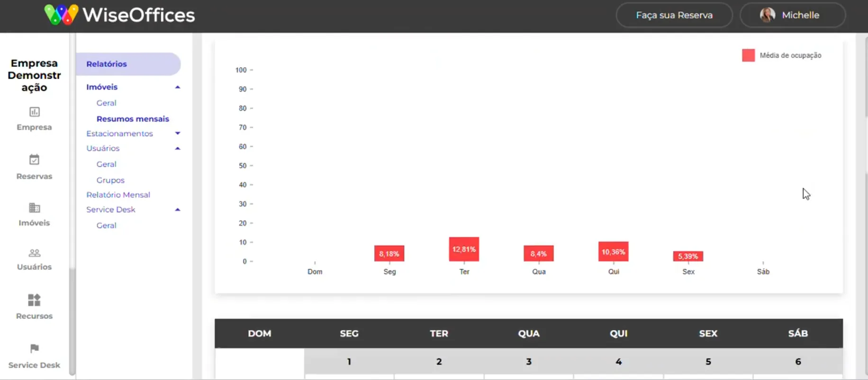Open Geral under Service Desk reports
Viewport: 868px width, 380px height.
coord(106,226)
